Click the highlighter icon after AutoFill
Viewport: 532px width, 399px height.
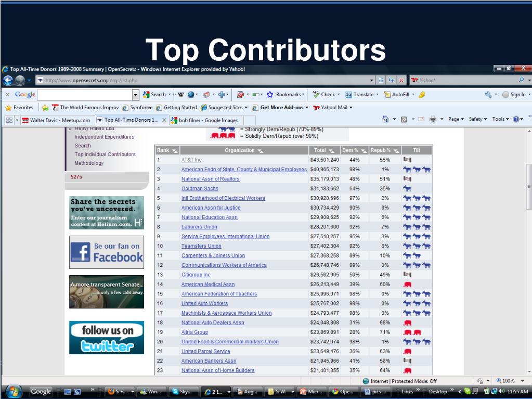[x=422, y=95]
